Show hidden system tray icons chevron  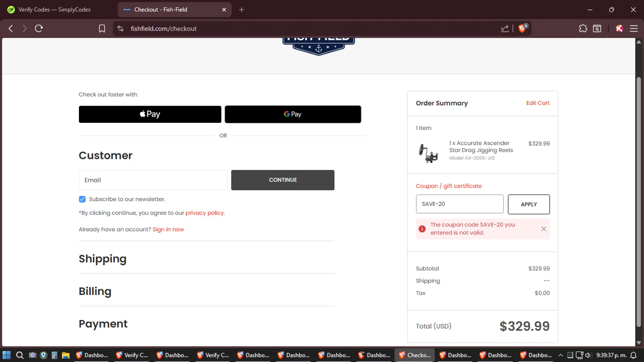point(561,355)
